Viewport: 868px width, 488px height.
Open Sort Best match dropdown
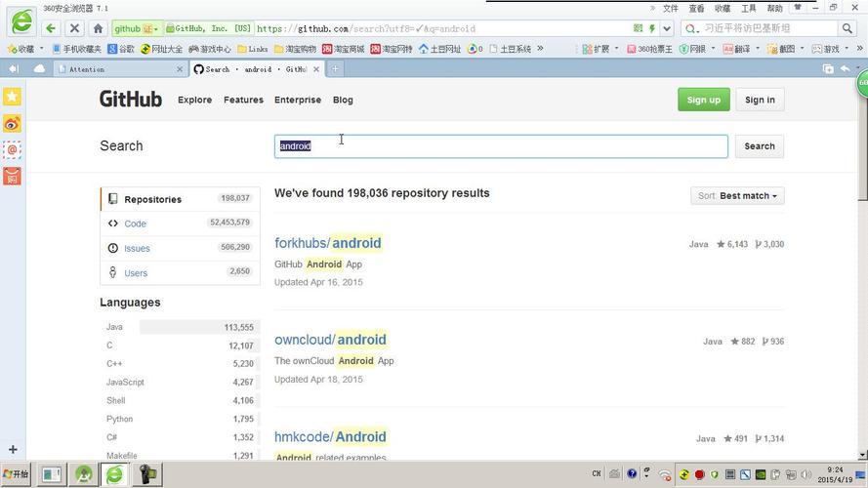click(737, 196)
